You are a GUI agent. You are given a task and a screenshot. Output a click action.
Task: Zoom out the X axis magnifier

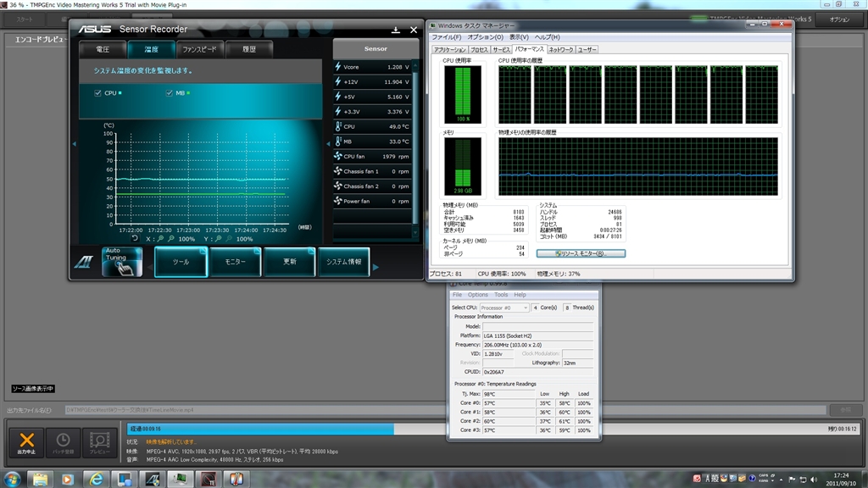click(171, 239)
